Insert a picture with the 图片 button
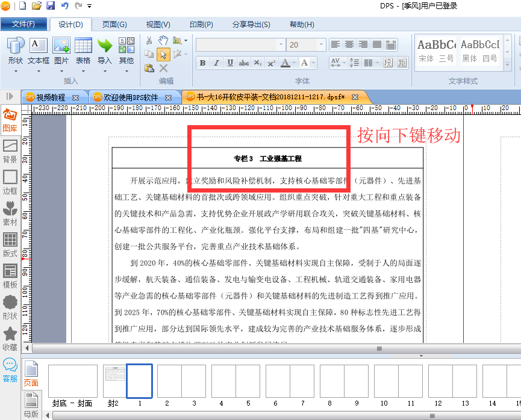The image size is (521, 420). (x=61, y=55)
